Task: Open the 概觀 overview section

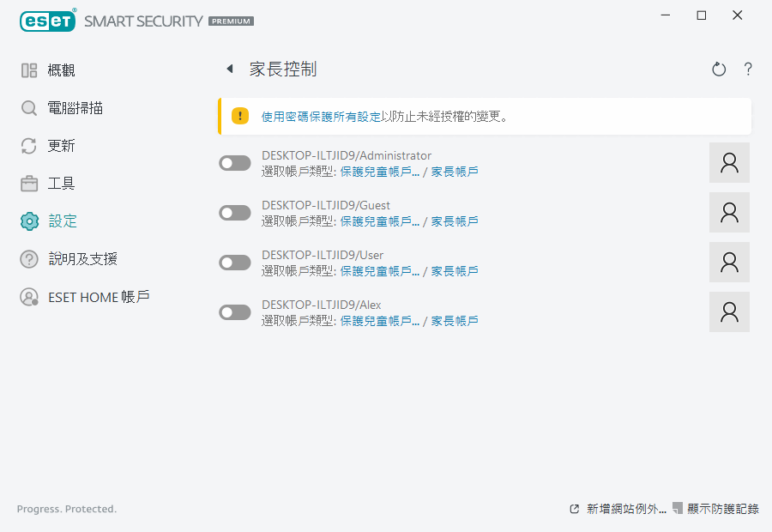Action: click(x=61, y=70)
